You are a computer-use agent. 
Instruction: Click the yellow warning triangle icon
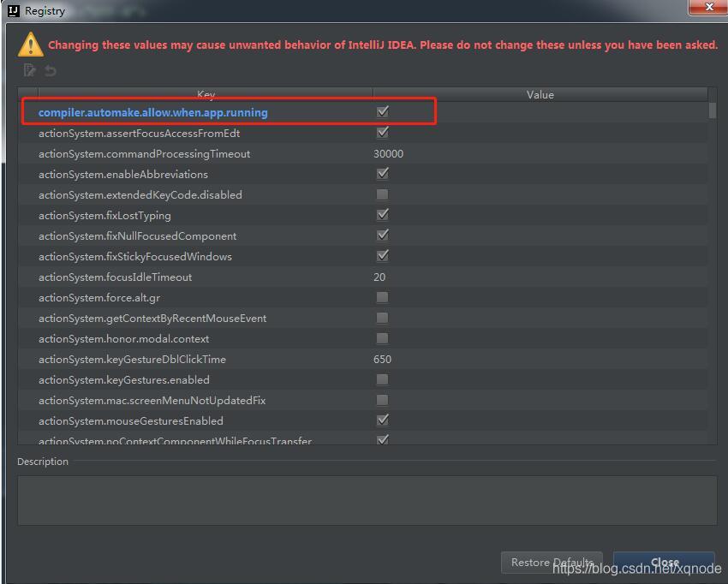click(x=31, y=44)
